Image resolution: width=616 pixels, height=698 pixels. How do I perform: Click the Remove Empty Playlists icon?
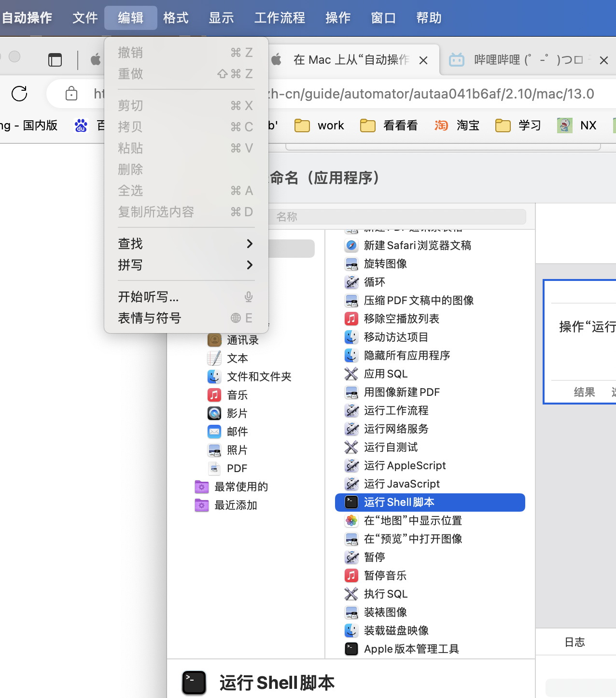[351, 319]
